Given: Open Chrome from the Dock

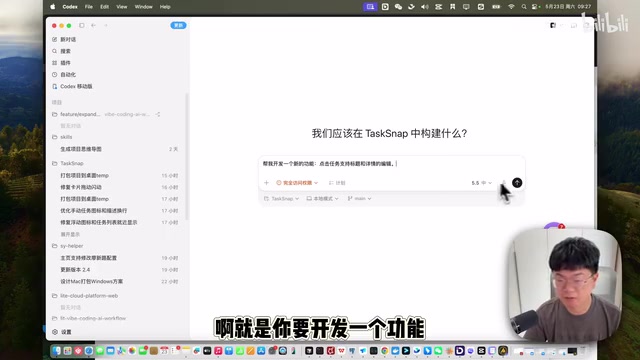Looking at the screenshot, I should (384, 351).
